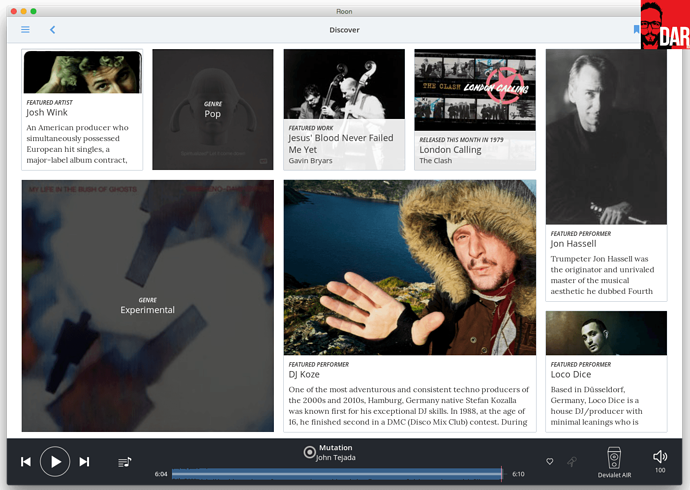Click the DJ Koze photo
The image size is (690, 490).
point(410,267)
